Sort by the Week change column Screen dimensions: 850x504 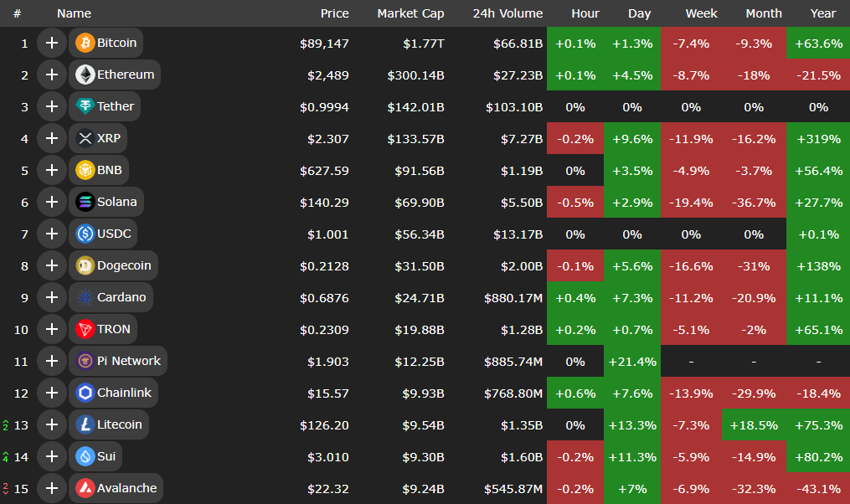(x=701, y=13)
